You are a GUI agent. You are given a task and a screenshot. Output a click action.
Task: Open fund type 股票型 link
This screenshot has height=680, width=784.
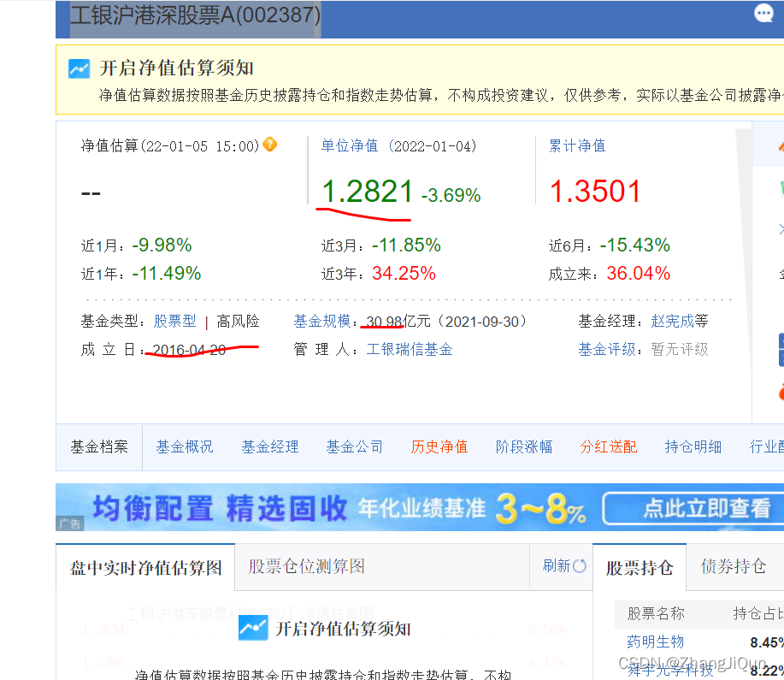174,321
